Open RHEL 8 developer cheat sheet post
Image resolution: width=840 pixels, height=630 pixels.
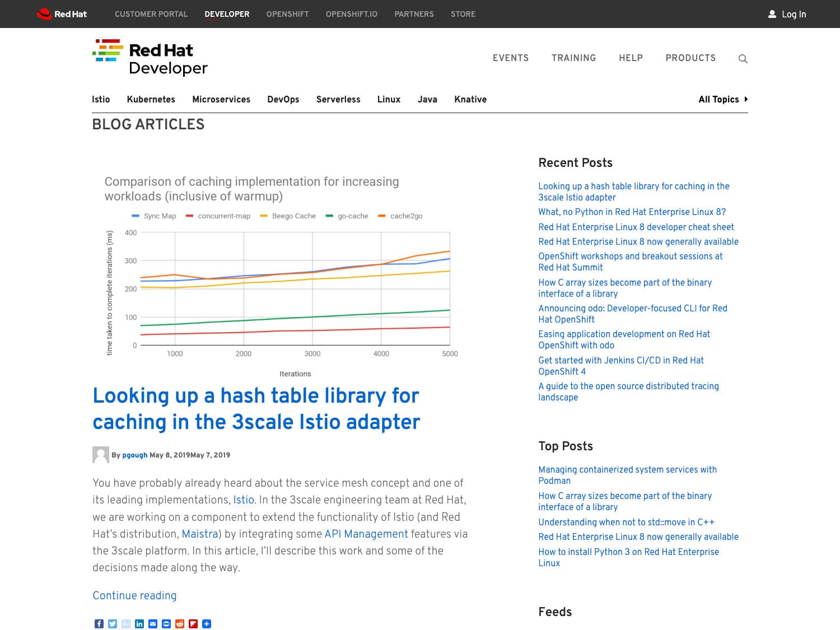coord(636,227)
